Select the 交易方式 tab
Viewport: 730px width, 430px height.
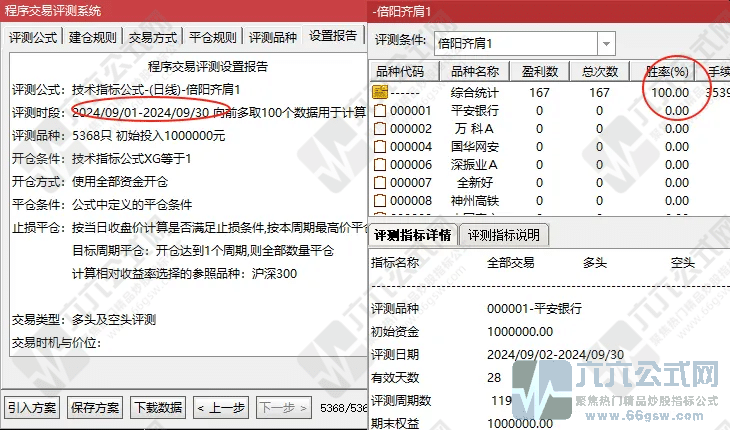155,37
